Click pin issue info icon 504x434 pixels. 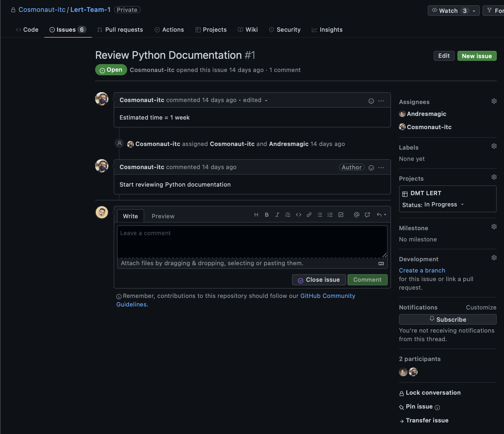point(437,408)
